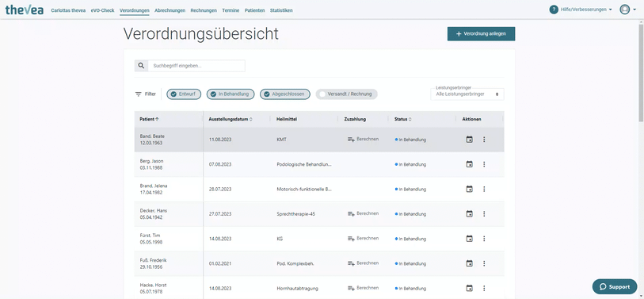Open three-dot menu for Decker, Hans

484,214
